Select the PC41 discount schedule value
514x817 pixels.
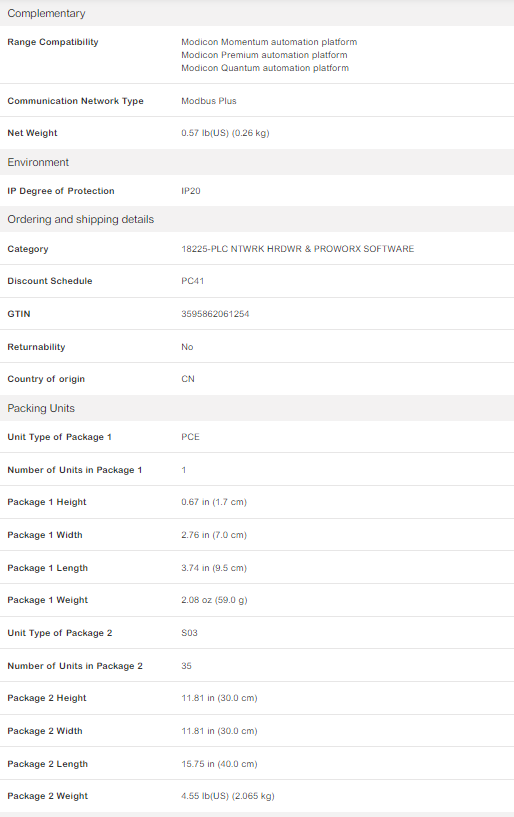(x=192, y=281)
